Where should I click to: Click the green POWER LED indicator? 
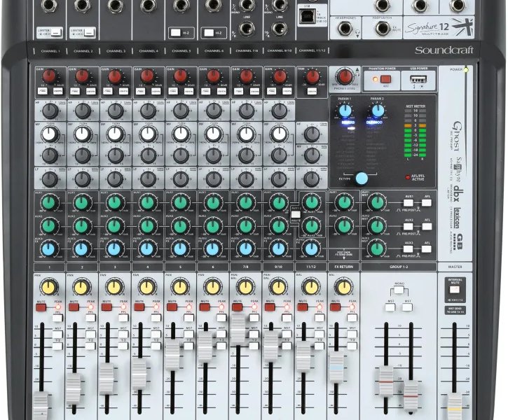point(466,69)
